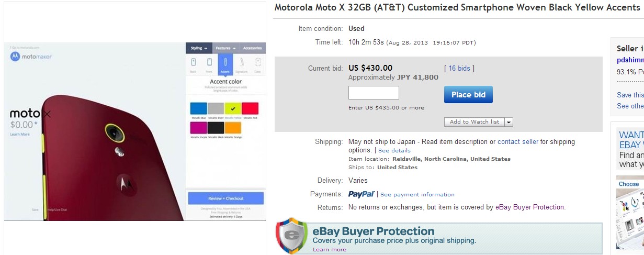Select the Metallic Orange accent swatch
Screen dimensions: 644x255
pos(233,128)
